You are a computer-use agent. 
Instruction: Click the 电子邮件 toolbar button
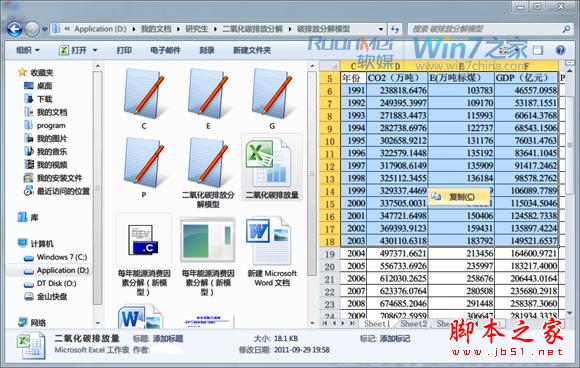[x=165, y=50]
